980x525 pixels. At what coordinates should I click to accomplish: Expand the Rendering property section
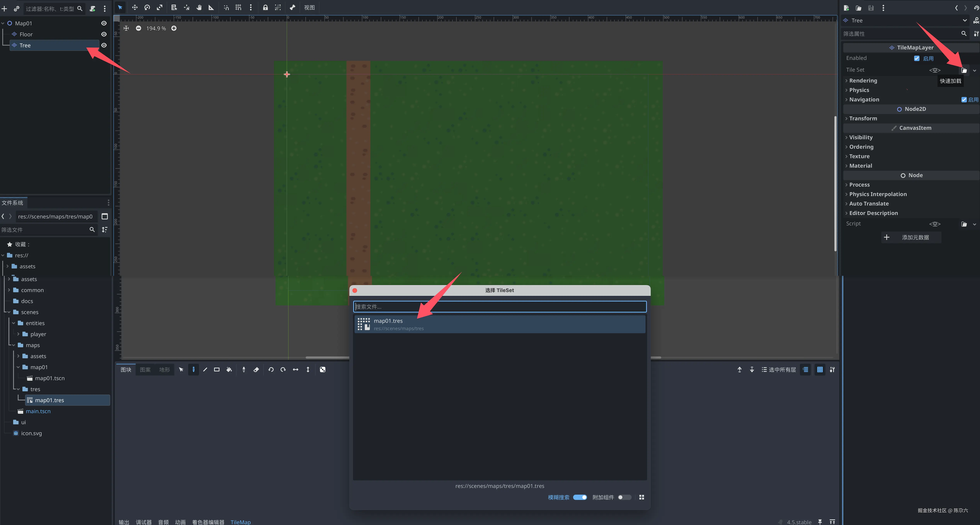[x=863, y=81]
